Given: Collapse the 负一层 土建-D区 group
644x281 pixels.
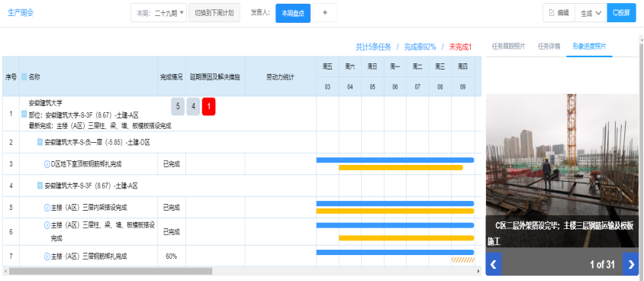Looking at the screenshot, I should tap(40, 143).
